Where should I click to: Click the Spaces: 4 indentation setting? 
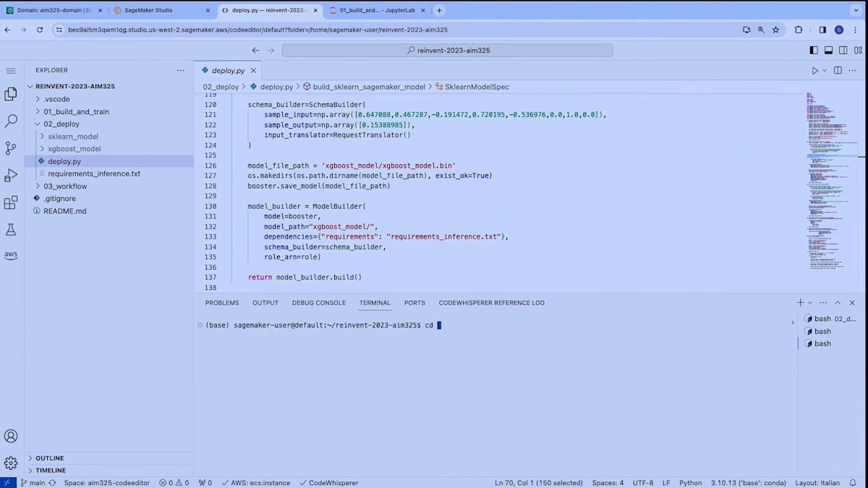point(608,482)
